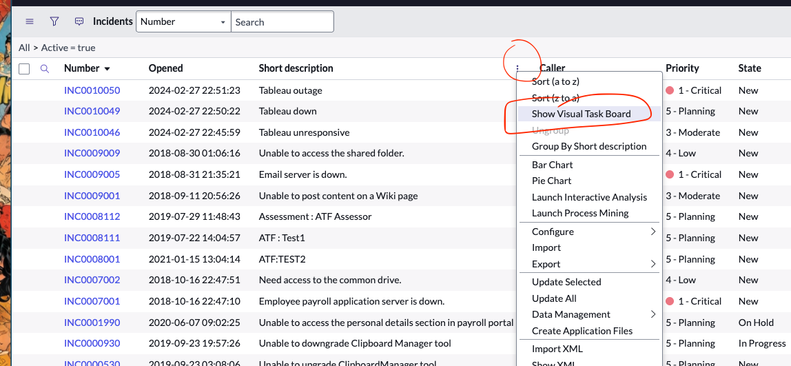Open incident INC0007001
The image size is (791, 366).
tap(92, 301)
